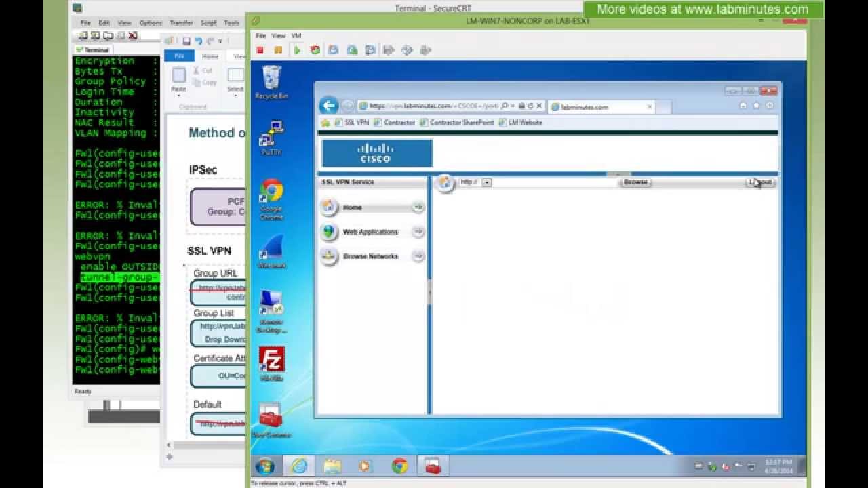Click the Browse button in the portal
The image size is (868, 488).
(635, 182)
